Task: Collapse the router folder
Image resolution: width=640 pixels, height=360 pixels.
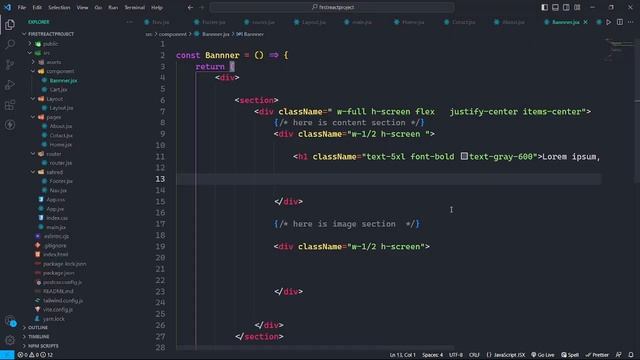Action: click(33, 154)
